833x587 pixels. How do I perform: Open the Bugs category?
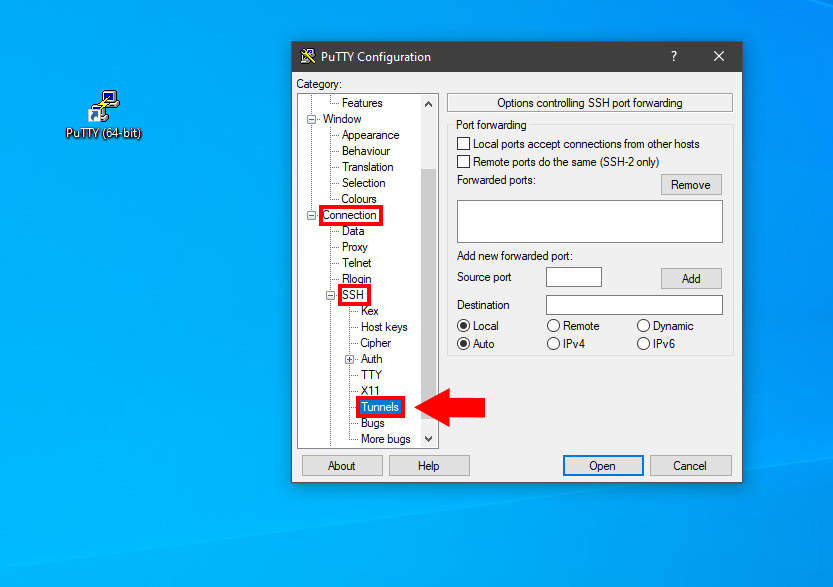pos(372,423)
